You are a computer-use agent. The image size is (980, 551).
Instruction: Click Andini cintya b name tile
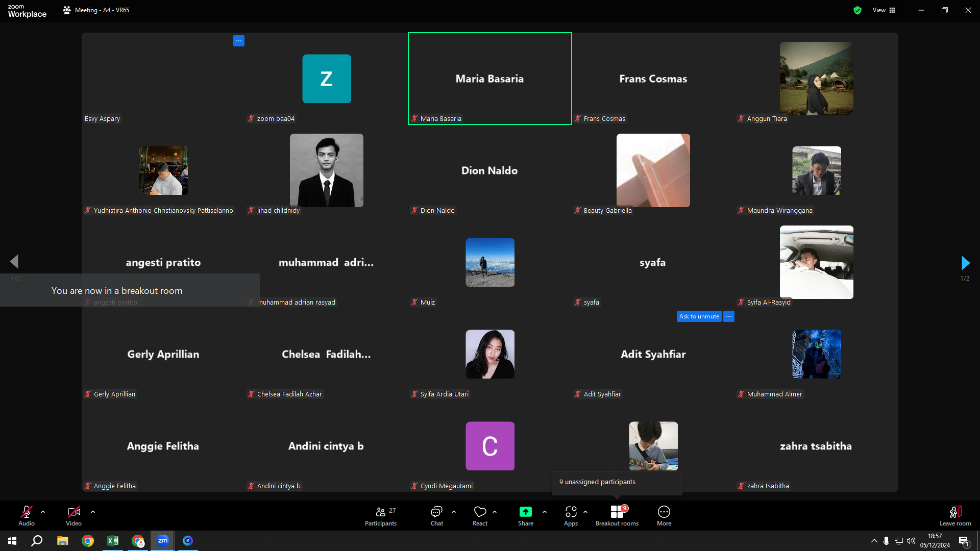click(x=327, y=446)
